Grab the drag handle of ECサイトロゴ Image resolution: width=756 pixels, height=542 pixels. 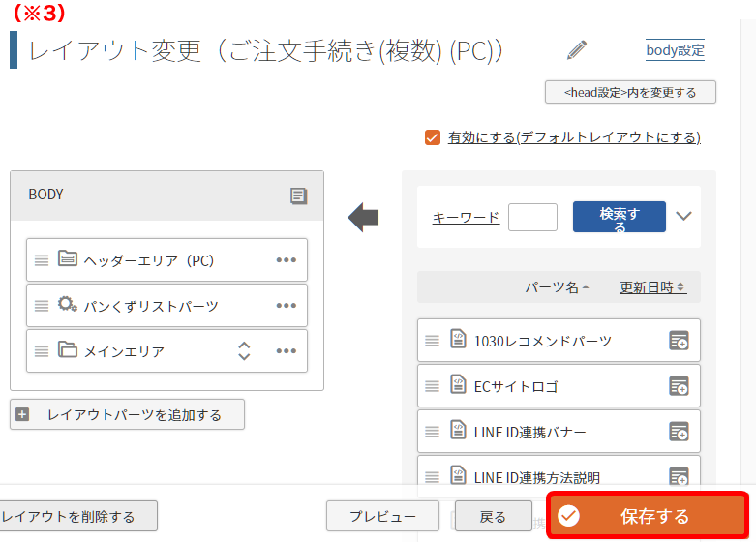pos(432,386)
